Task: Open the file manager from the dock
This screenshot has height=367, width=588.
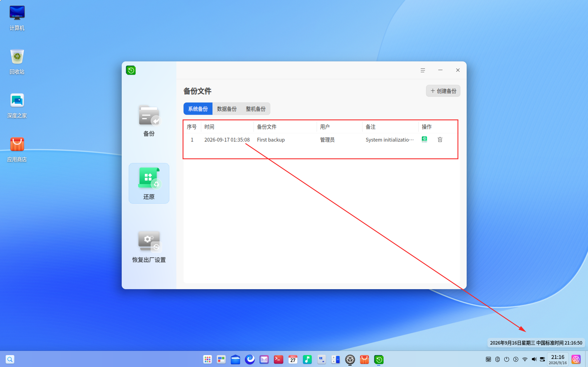Action: tap(235, 359)
